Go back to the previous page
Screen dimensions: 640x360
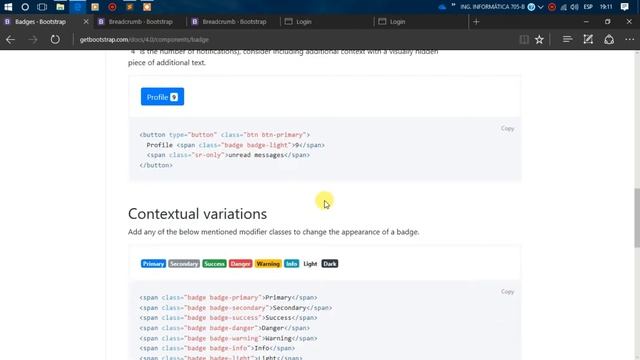pos(11,40)
